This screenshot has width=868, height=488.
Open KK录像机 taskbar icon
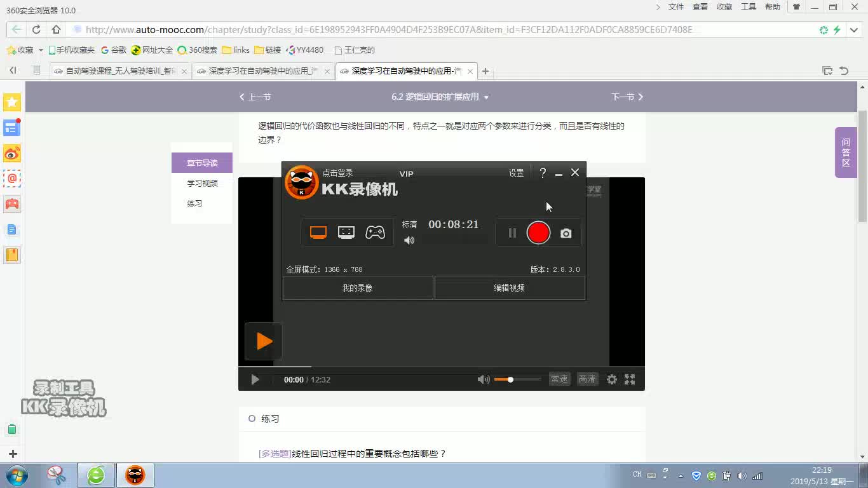tap(135, 475)
